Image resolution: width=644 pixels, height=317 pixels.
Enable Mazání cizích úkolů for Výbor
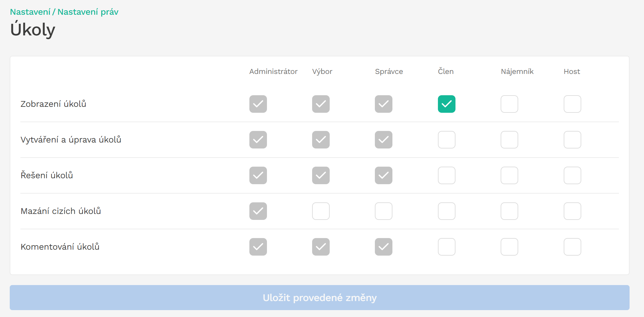(x=321, y=211)
